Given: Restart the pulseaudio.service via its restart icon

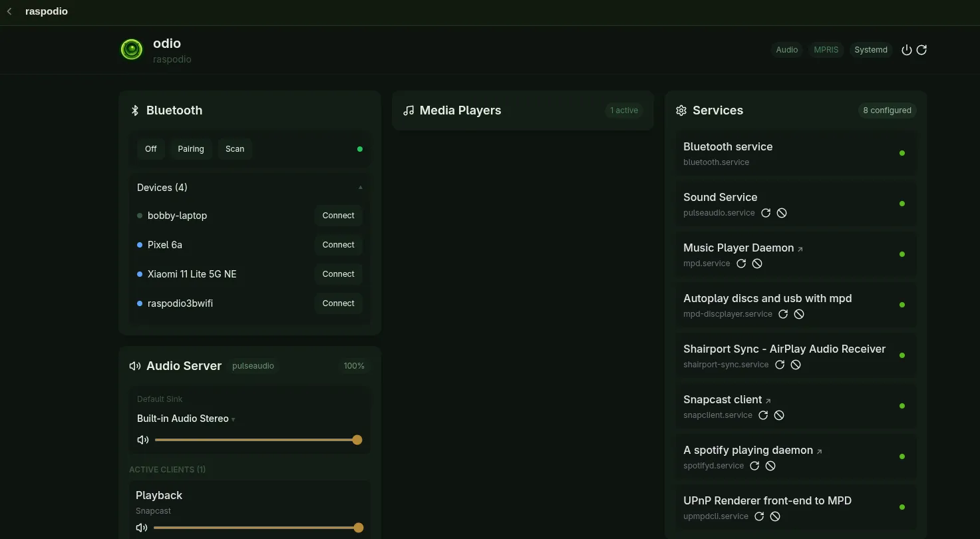Looking at the screenshot, I should click(x=766, y=213).
